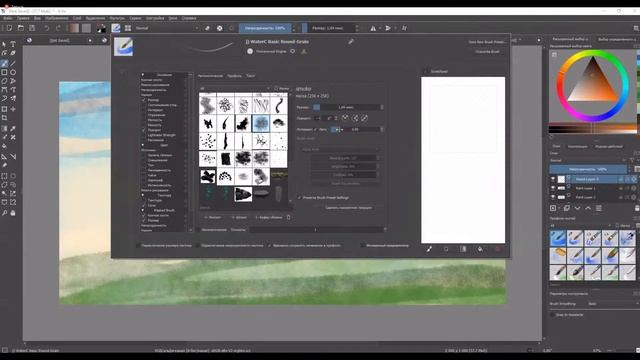
Task: Toggle Snap to Assistants checkbox
Action: point(553,315)
